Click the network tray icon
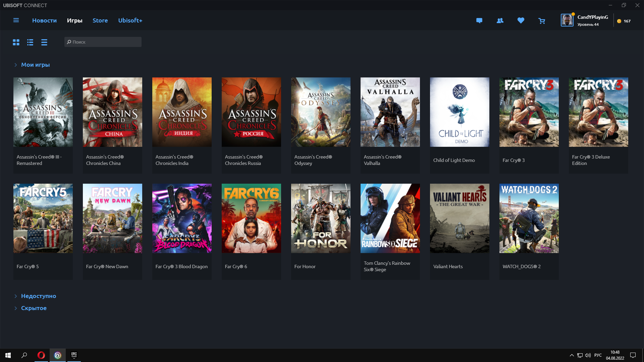 click(580, 355)
